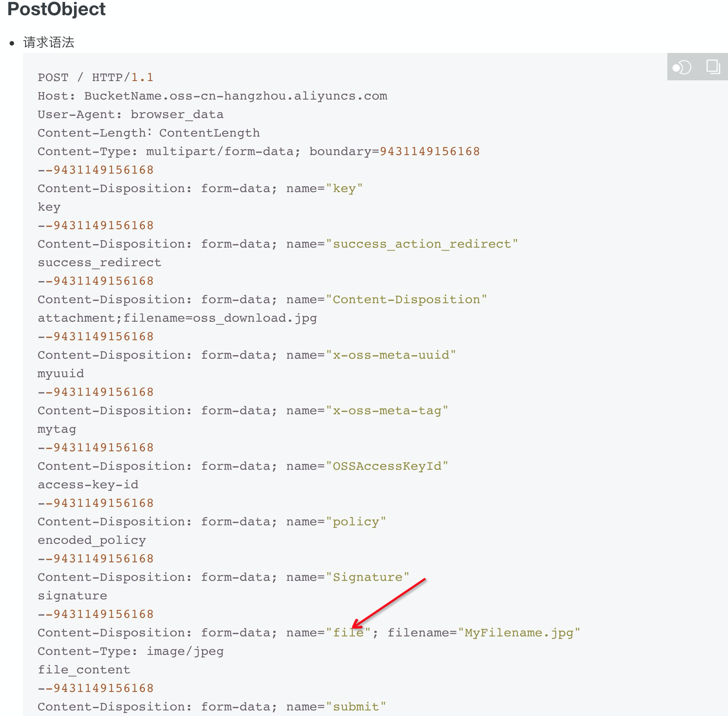The image size is (728, 716).
Task: Click the 请求语法 bullet text
Action: point(49,42)
